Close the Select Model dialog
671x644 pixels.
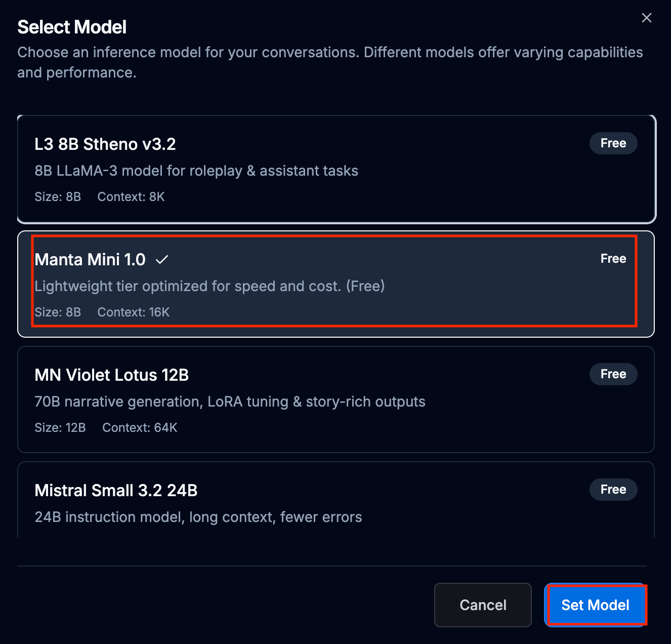[646, 18]
